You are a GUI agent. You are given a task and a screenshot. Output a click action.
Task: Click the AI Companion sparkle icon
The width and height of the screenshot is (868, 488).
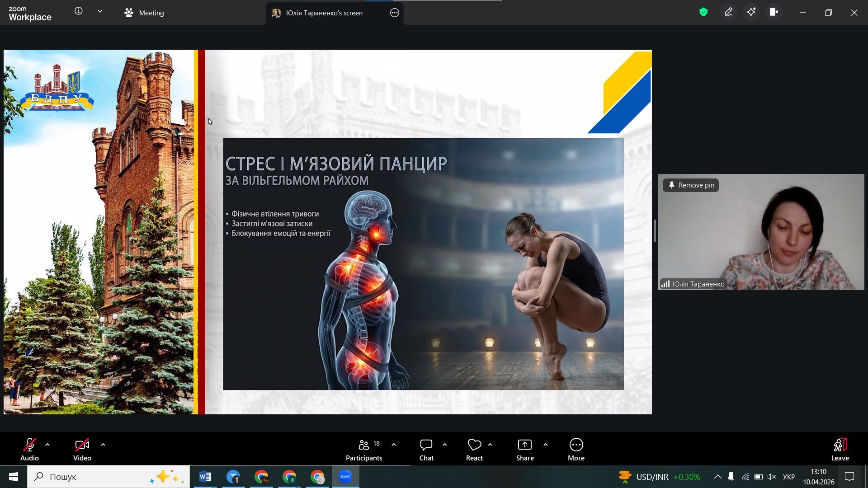tap(751, 13)
